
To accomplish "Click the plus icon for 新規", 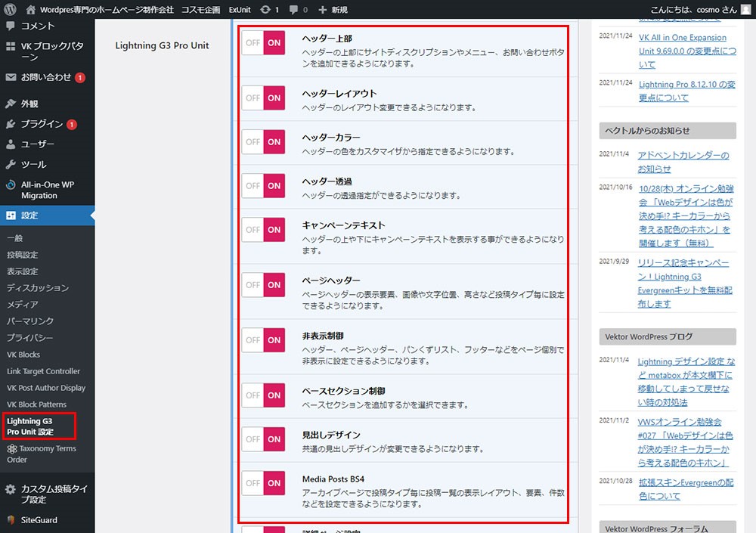I will pyautogui.click(x=323, y=10).
